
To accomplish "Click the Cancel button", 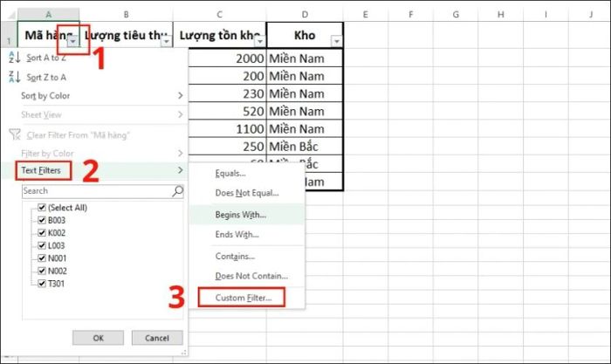I will coord(157,338).
